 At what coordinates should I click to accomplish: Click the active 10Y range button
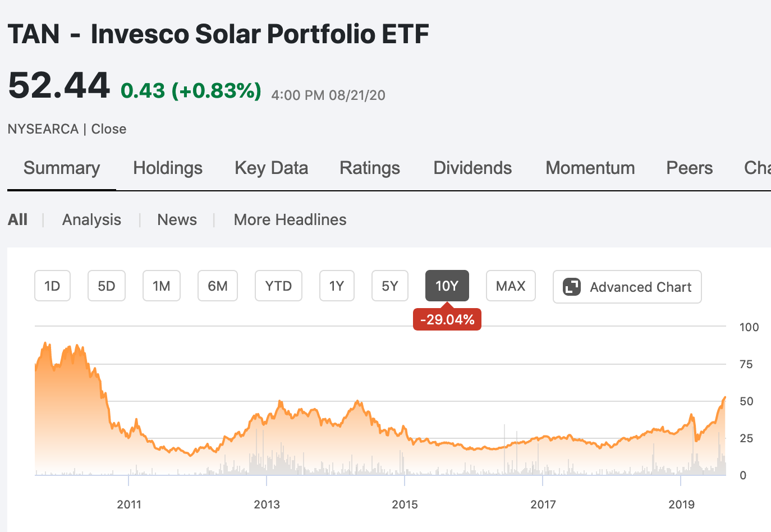click(447, 286)
